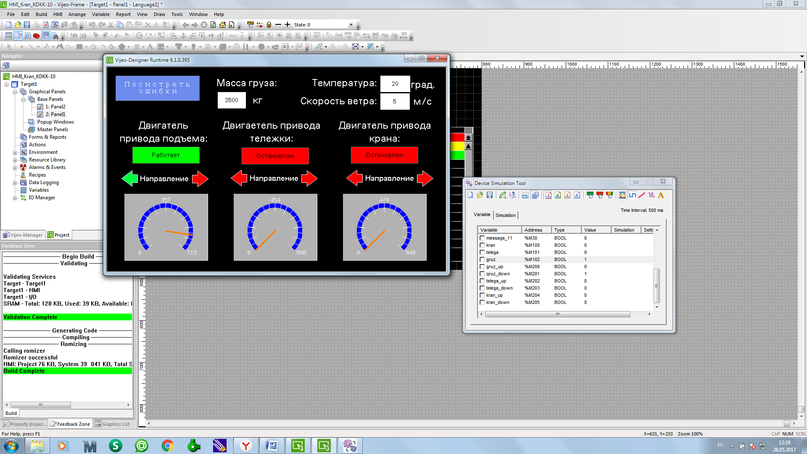Click the Yandex browser icon in taskbar
This screenshot has width=807, height=454.
[244, 445]
